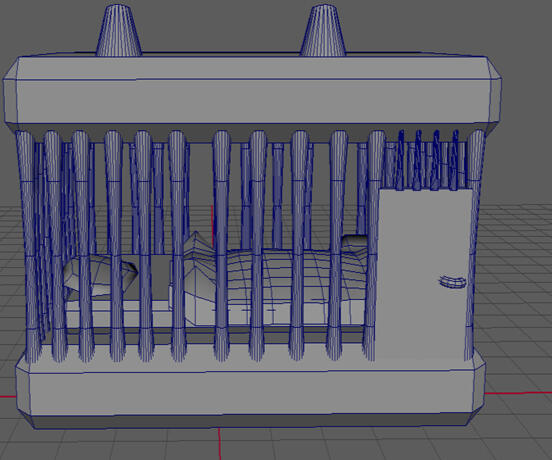Select the small object behind the door's top-left

tap(355, 241)
